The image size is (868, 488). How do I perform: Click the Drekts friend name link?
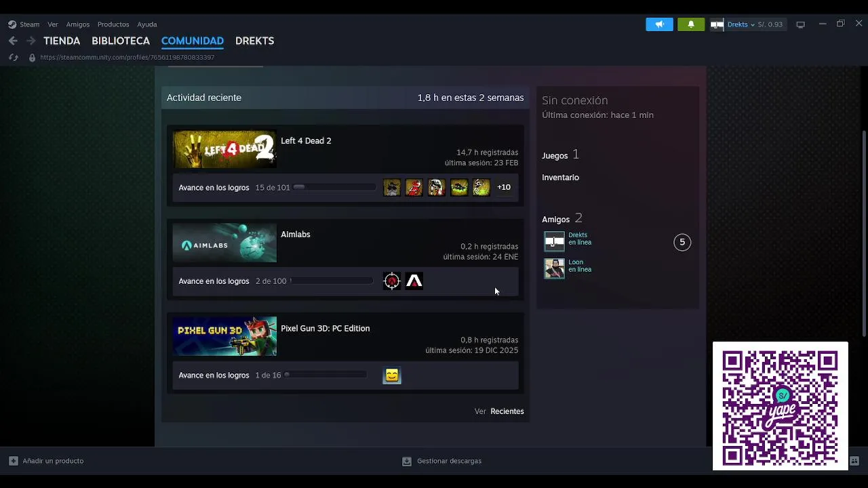(578, 235)
